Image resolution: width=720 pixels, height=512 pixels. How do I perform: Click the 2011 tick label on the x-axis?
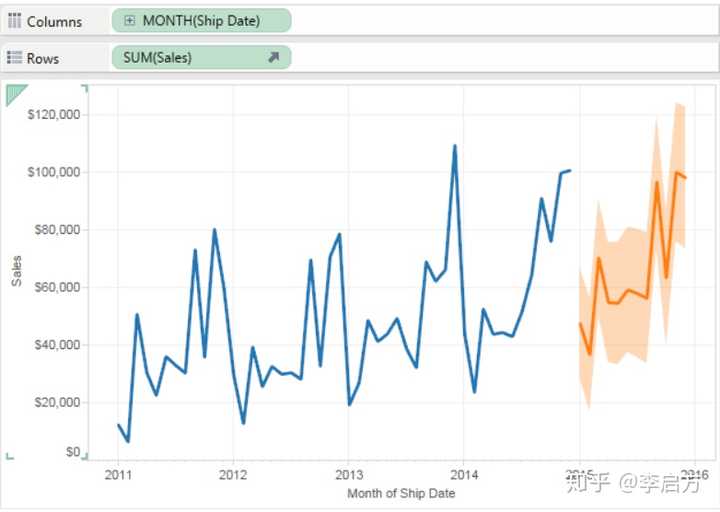(118, 475)
